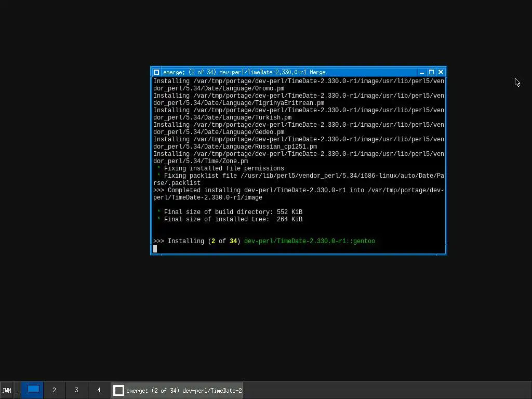Image resolution: width=532 pixels, height=399 pixels.
Task: Click the text 'Final size of installed tree: 264 KiB'
Action: 233,220
